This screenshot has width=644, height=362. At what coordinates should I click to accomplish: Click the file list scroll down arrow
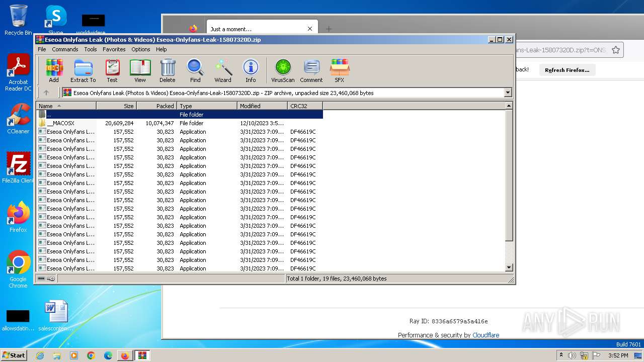(x=509, y=267)
